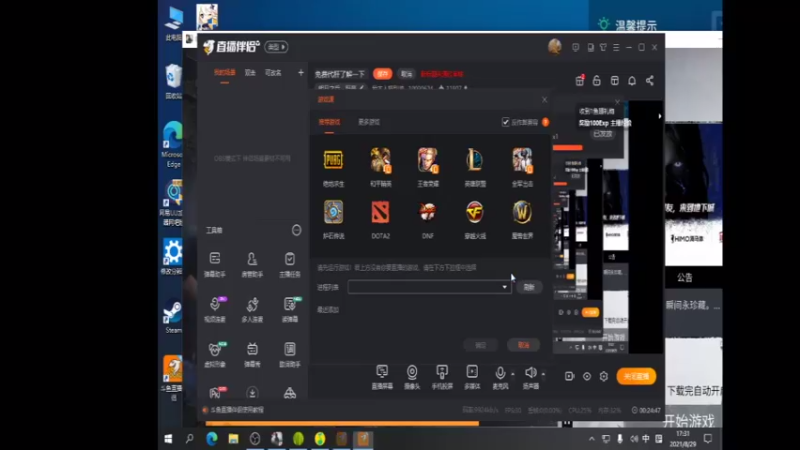Pick the DOTA2 game icon
Image resolution: width=800 pixels, height=450 pixels.
(x=381, y=212)
